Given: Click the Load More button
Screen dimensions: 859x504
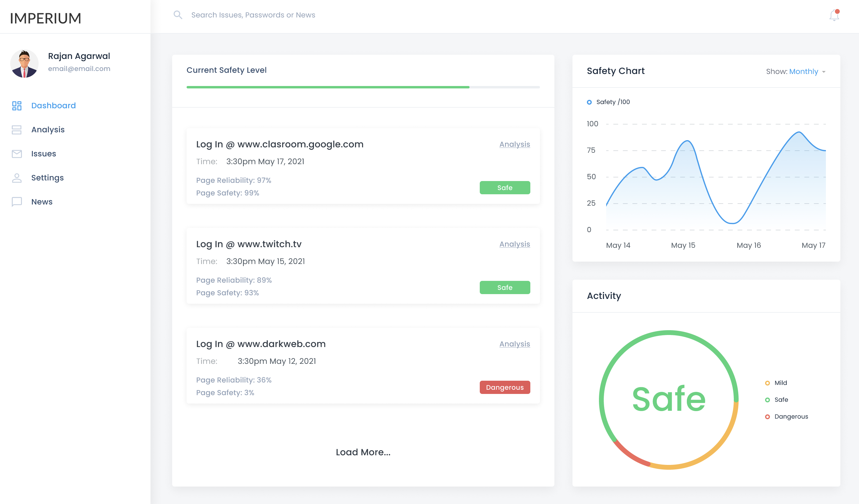Looking at the screenshot, I should click(x=363, y=452).
